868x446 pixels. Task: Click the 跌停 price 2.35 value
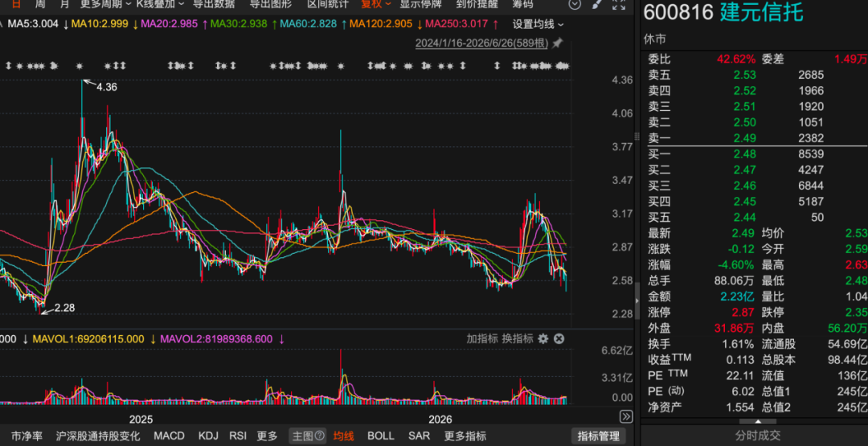point(857,312)
